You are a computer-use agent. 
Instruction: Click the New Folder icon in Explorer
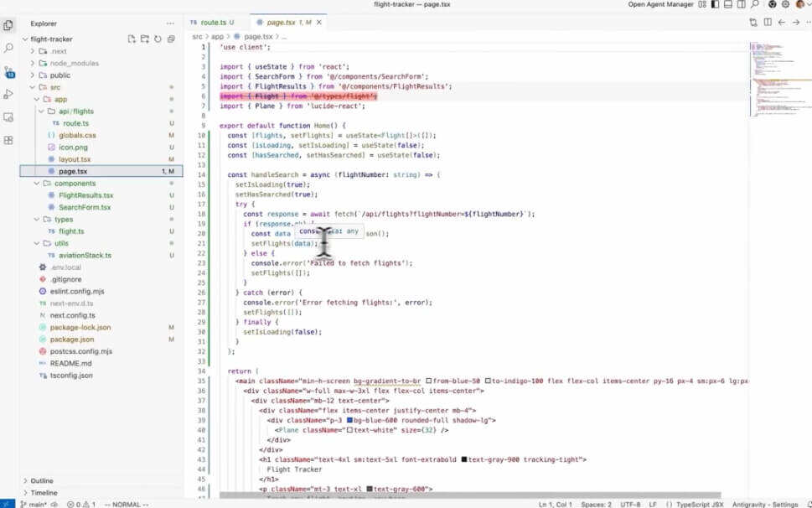(x=144, y=39)
